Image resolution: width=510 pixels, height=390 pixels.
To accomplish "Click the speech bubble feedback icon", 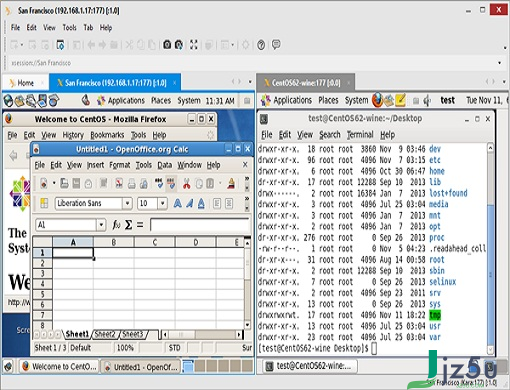I will pos(276,44).
